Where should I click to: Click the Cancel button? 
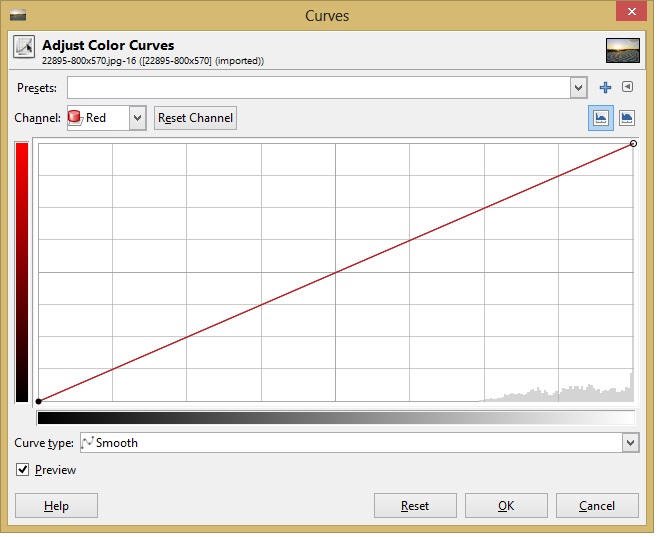(x=597, y=506)
